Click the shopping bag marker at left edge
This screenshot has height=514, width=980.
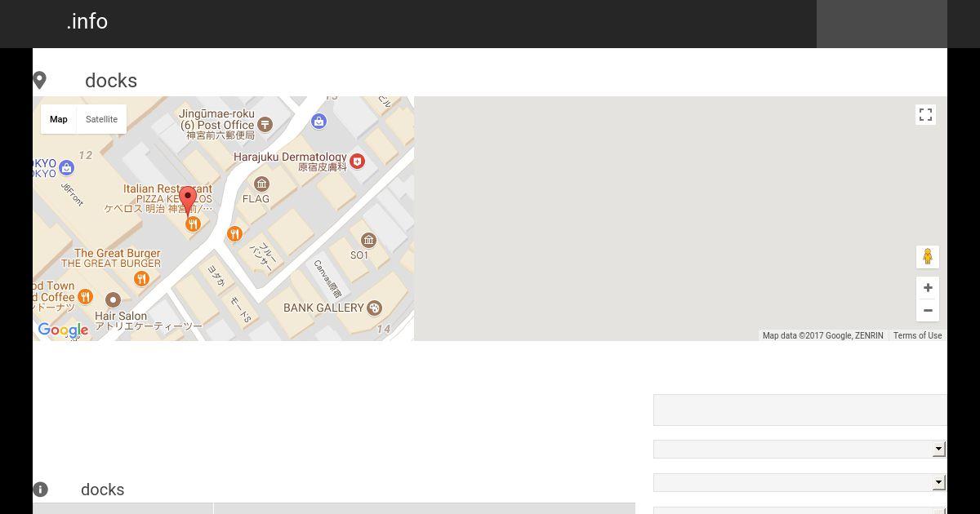tap(67, 167)
